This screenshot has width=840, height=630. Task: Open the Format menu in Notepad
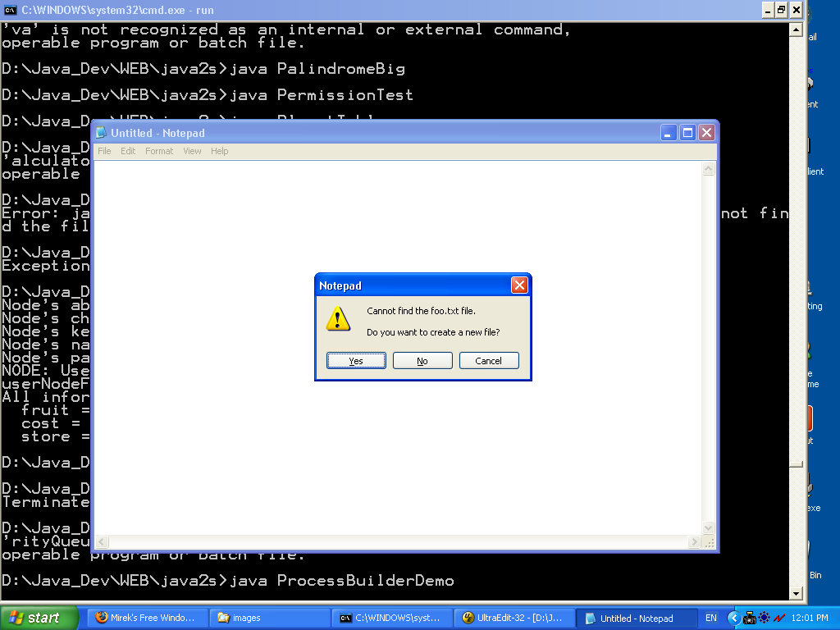159,151
